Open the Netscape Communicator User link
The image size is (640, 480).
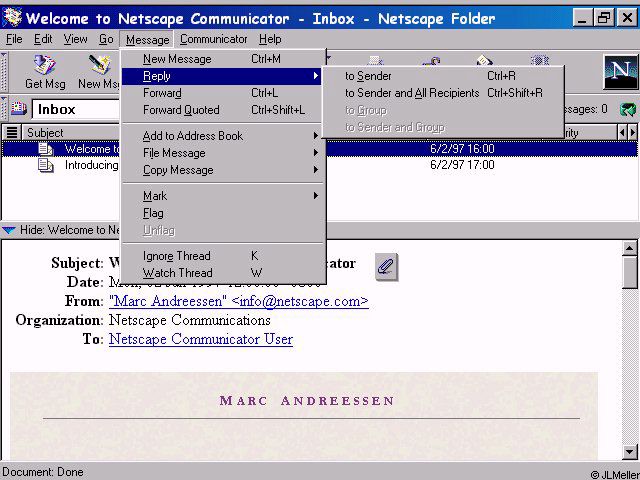tap(201, 339)
